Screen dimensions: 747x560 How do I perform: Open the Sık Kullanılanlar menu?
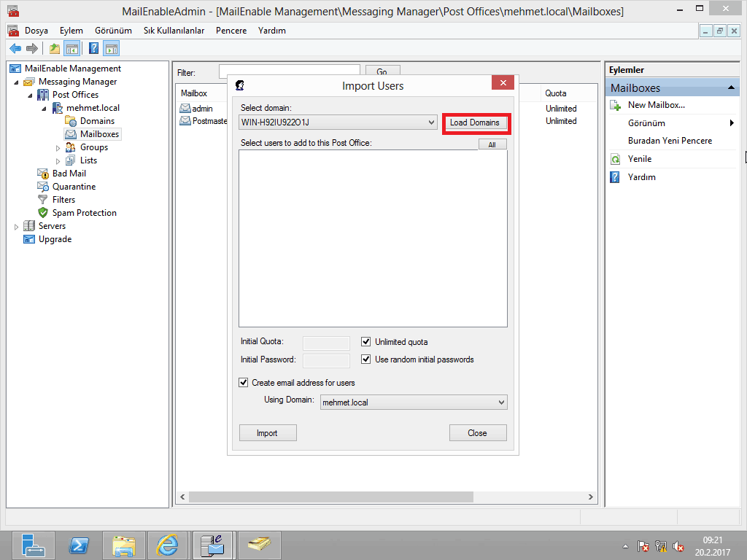(x=174, y=31)
